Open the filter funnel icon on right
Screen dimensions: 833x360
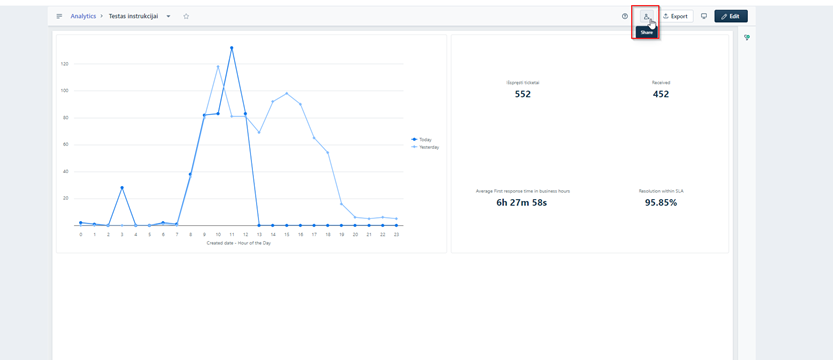point(747,38)
